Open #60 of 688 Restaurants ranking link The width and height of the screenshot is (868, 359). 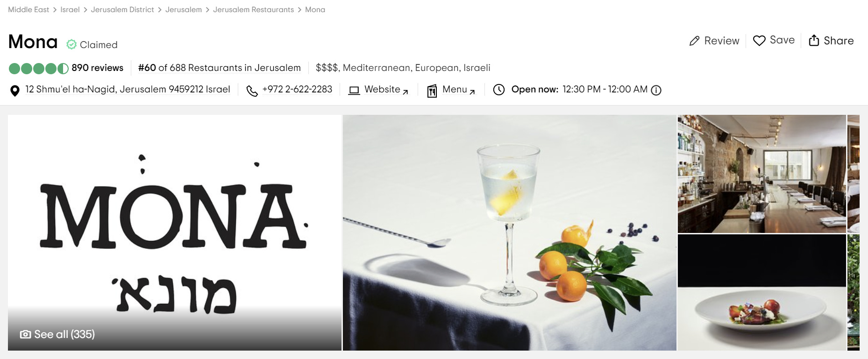[x=220, y=68]
